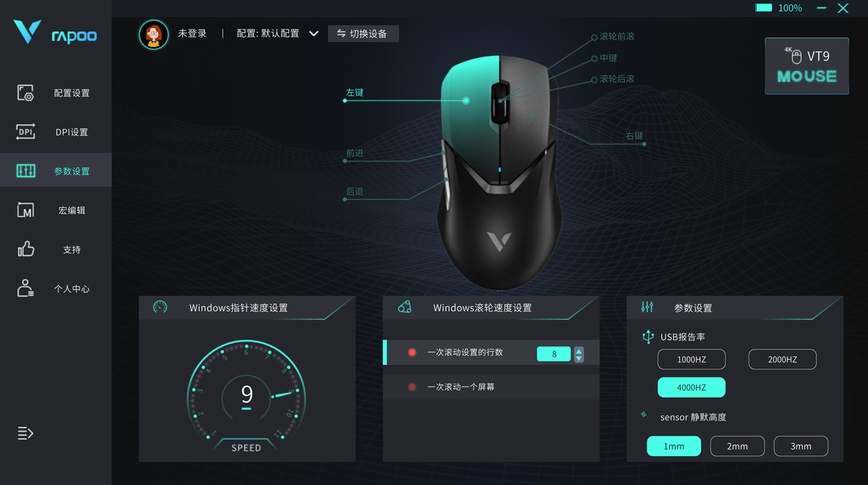Increase scroll lines with up stepper arrow
This screenshot has width=868, height=485.
click(579, 350)
